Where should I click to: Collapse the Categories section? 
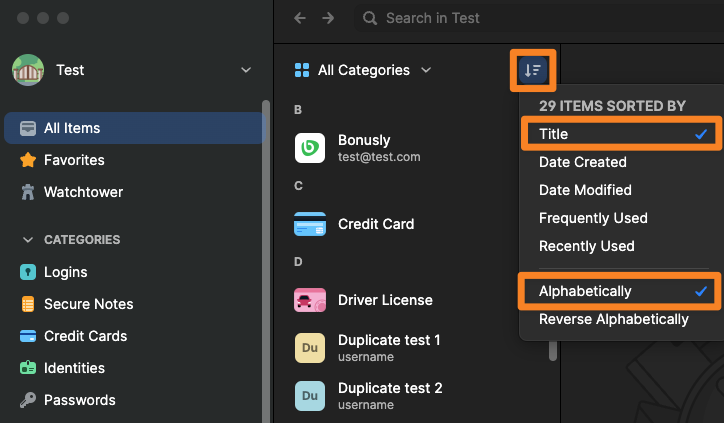coord(27,240)
